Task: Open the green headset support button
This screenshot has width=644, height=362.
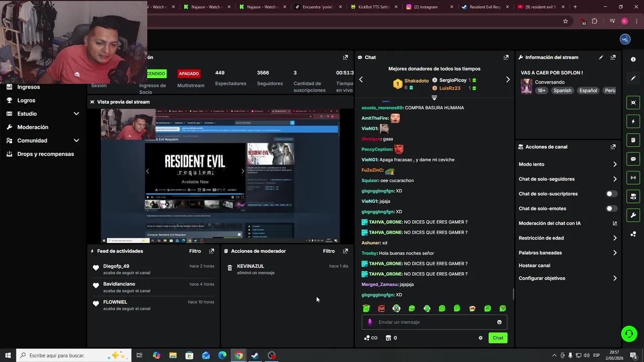Action: [x=628, y=333]
